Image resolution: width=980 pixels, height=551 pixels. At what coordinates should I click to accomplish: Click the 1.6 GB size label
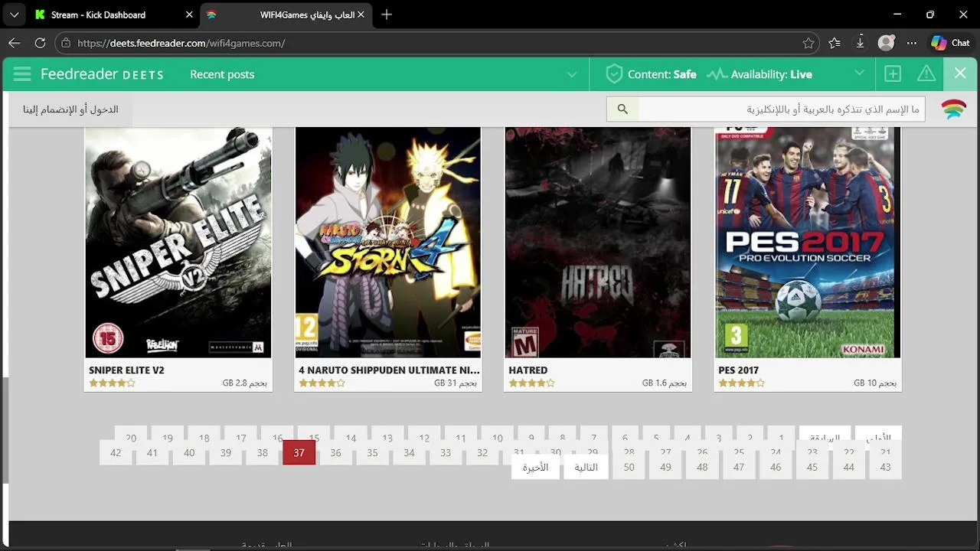(x=665, y=383)
